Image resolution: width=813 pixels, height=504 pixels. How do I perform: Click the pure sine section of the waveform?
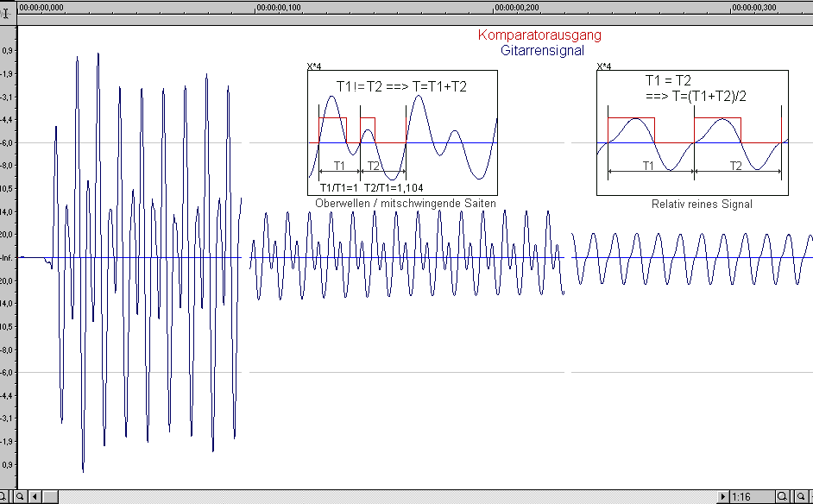pos(692,258)
